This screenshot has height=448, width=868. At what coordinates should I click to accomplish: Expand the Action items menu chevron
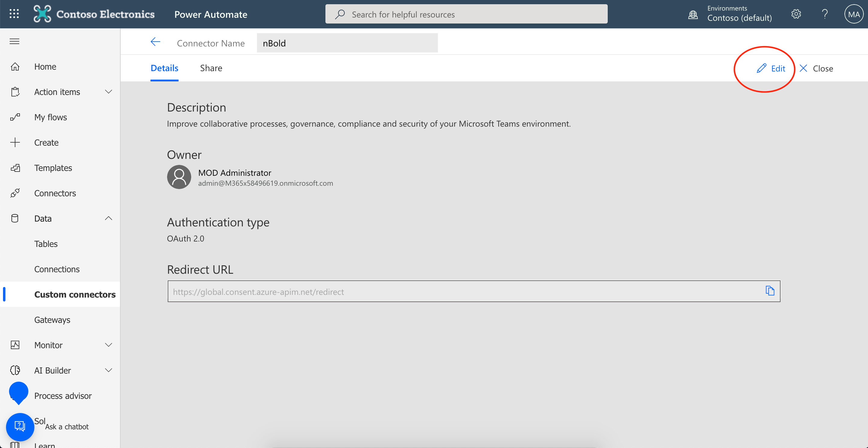coord(108,92)
